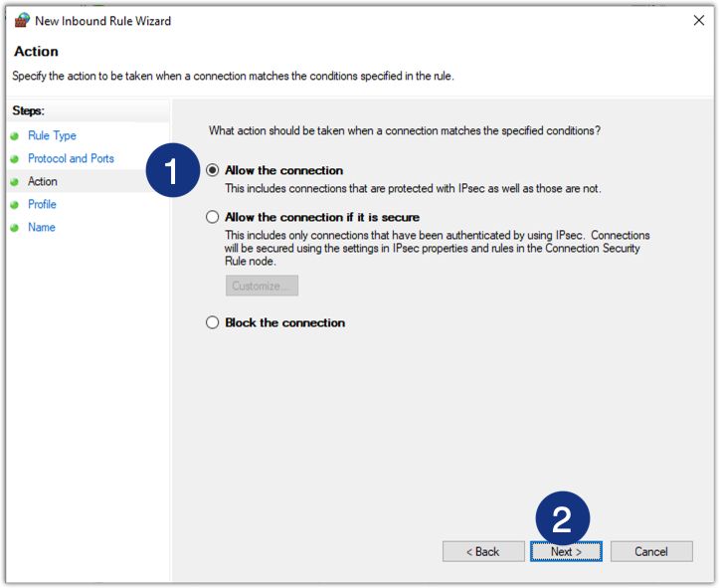Image resolution: width=719 pixels, height=588 pixels.
Task: Click the green bullet beside Profile step
Action: point(15,205)
